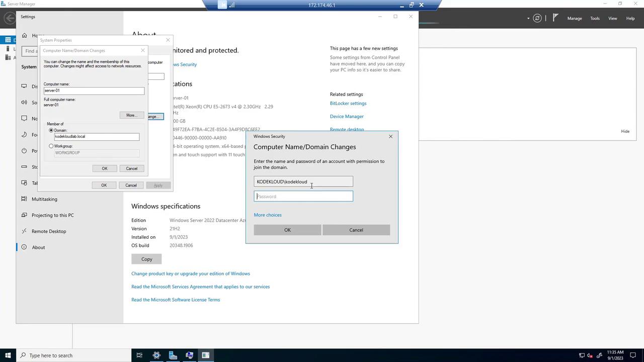
Task: Click the Computer name text field
Action: point(94,90)
